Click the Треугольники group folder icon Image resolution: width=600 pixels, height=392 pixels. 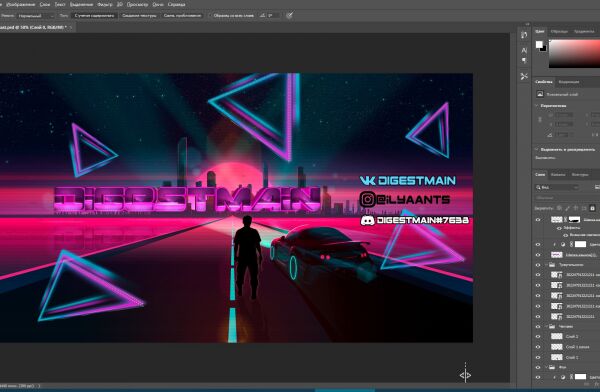[x=552, y=265]
